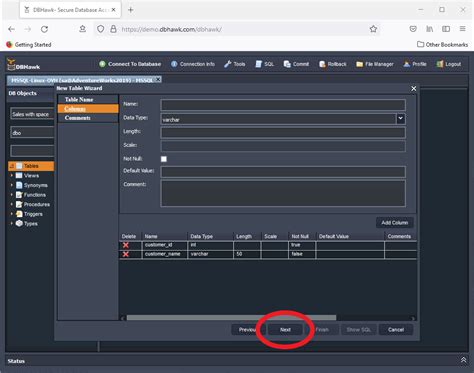Click the customer_name cell in grid

[x=164, y=254]
